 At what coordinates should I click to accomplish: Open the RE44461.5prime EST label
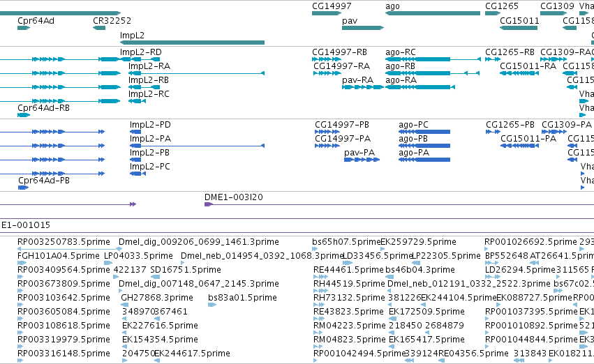pos(348,270)
